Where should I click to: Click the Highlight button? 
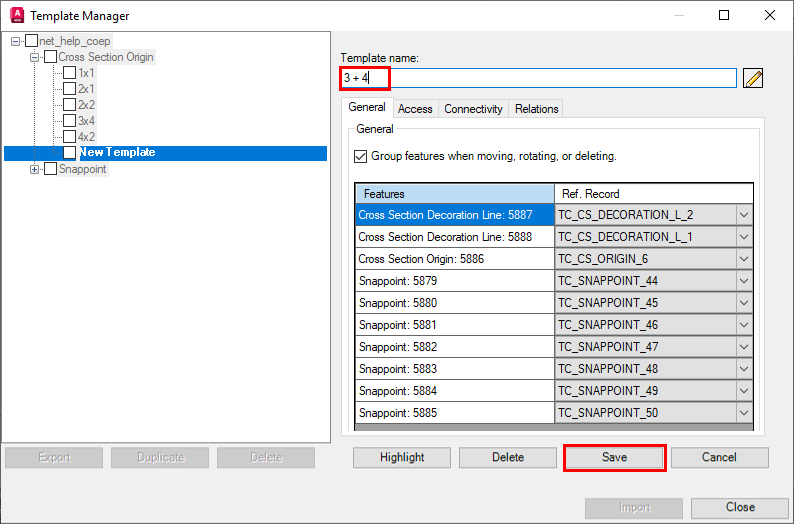402,457
